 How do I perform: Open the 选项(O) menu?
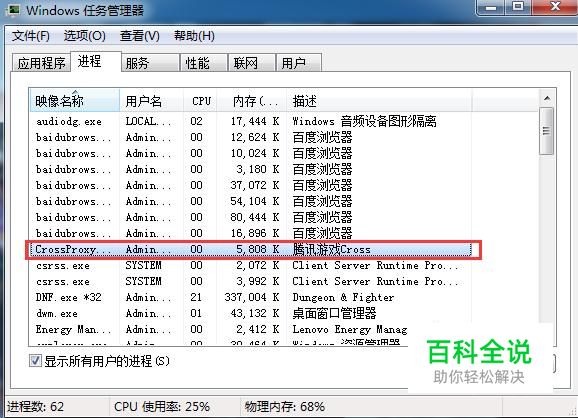84,36
